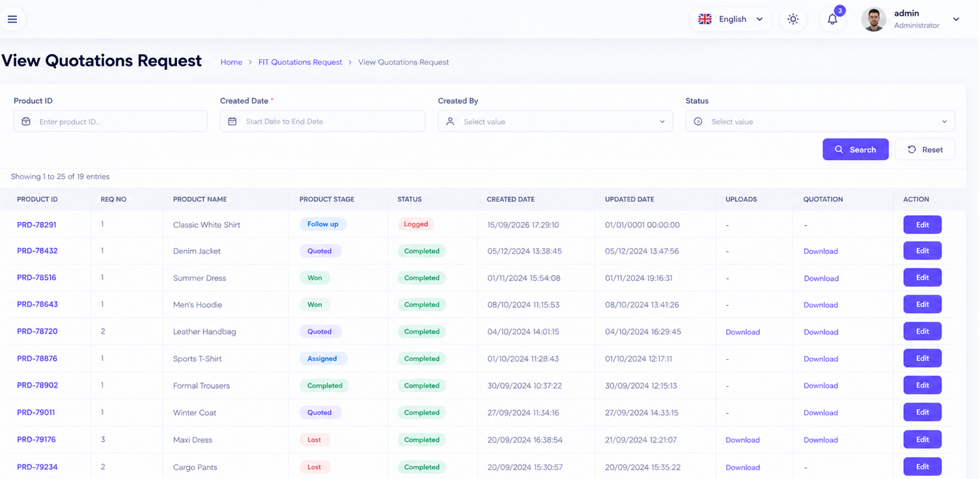This screenshot has height=479, width=980.
Task: Open FIT Quotations Request breadcrumb
Action: (x=300, y=62)
